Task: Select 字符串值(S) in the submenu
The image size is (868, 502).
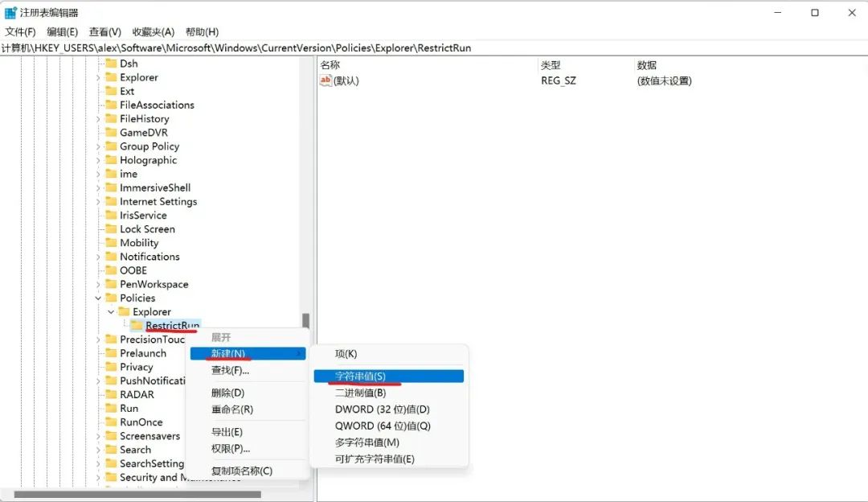Action: click(x=389, y=376)
